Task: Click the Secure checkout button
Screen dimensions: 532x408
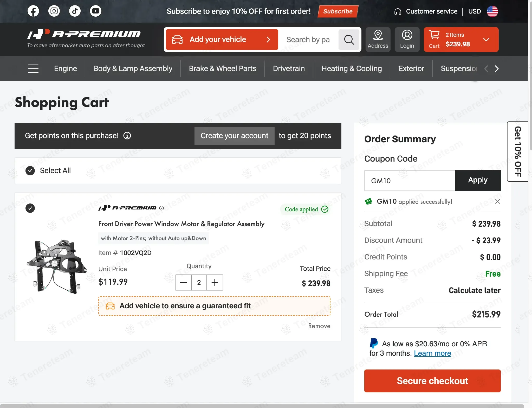Action: (432, 381)
